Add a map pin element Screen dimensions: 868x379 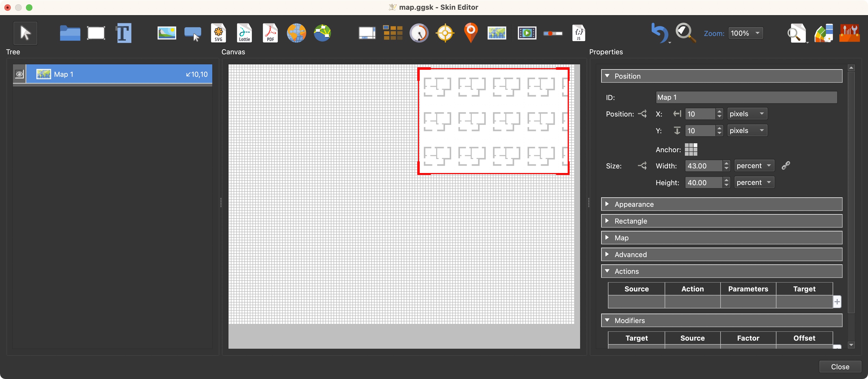pos(471,33)
